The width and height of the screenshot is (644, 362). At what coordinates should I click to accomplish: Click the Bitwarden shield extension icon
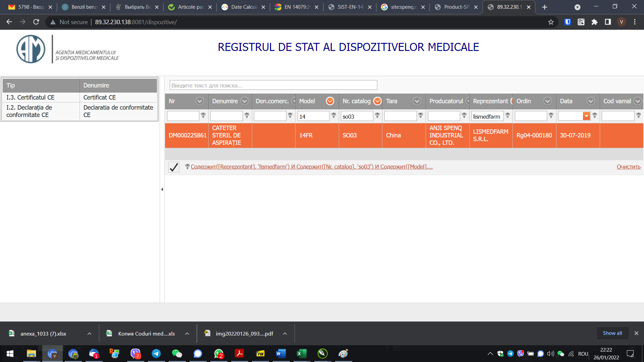[568, 22]
